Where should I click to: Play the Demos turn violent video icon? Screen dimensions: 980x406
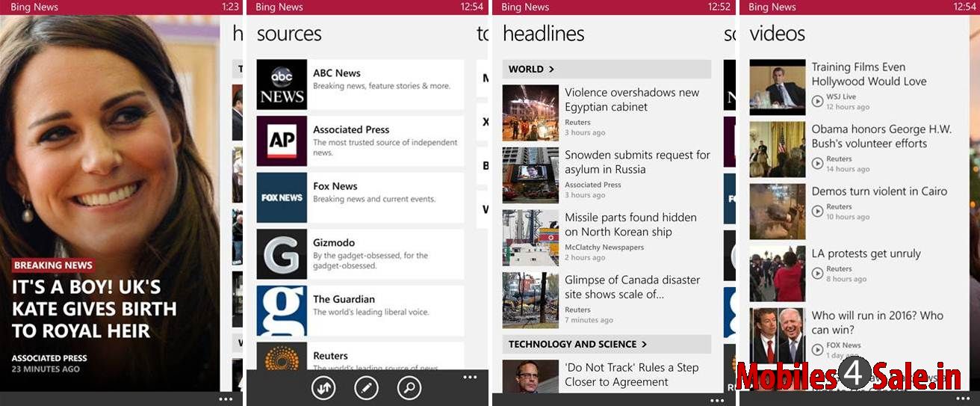pos(818,211)
